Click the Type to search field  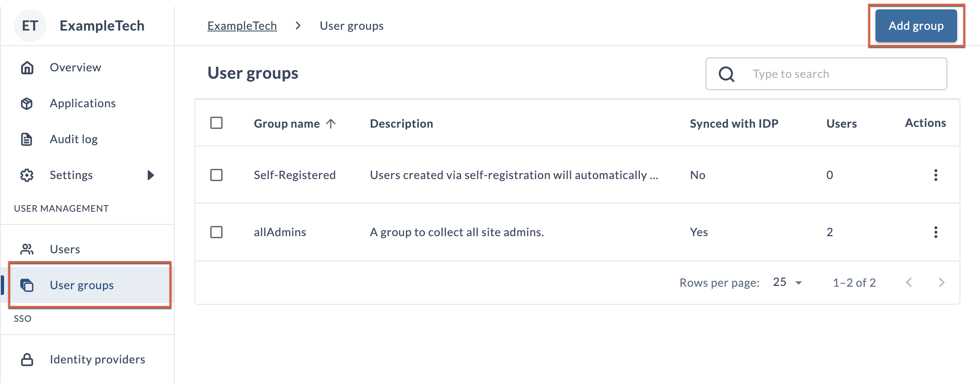[x=826, y=74]
